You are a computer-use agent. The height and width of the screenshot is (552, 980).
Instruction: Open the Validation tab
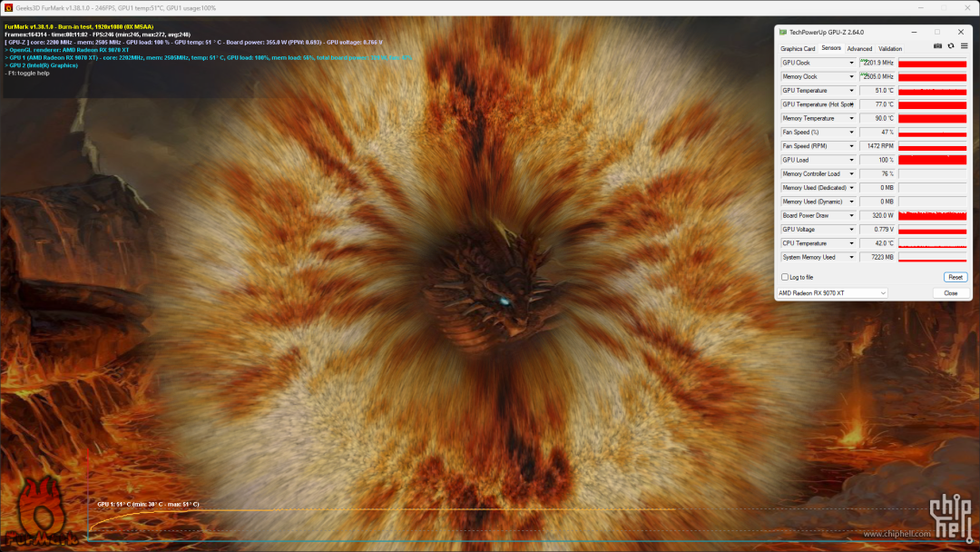pos(890,49)
